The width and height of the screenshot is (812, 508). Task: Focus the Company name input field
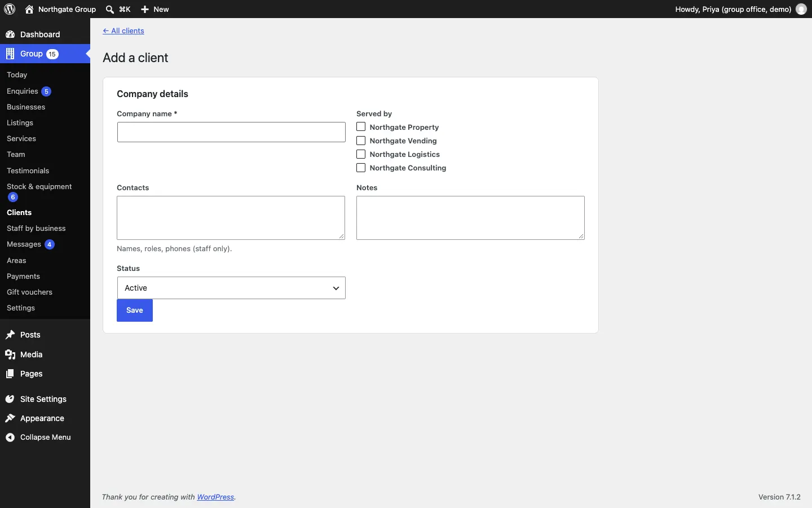coord(231,132)
